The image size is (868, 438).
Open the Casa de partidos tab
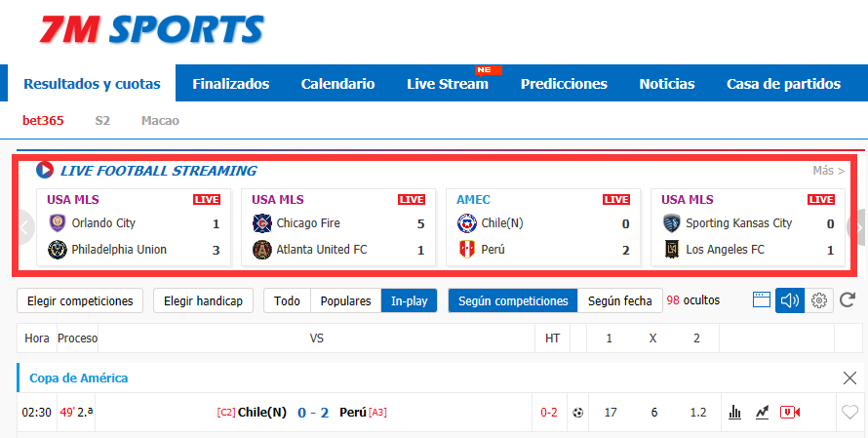[783, 84]
